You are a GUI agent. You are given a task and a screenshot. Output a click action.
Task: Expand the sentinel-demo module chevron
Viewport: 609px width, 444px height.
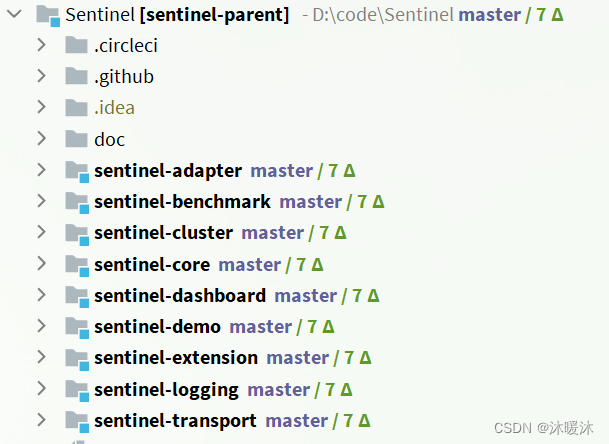(x=41, y=327)
